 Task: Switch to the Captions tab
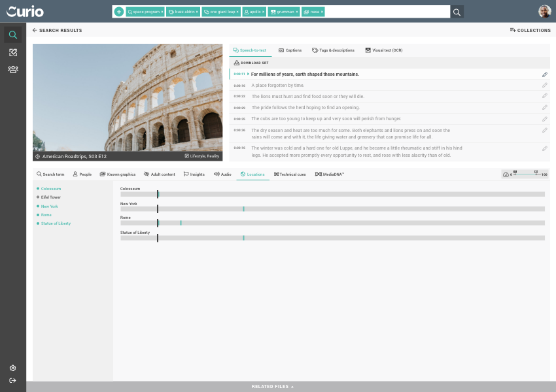point(290,50)
